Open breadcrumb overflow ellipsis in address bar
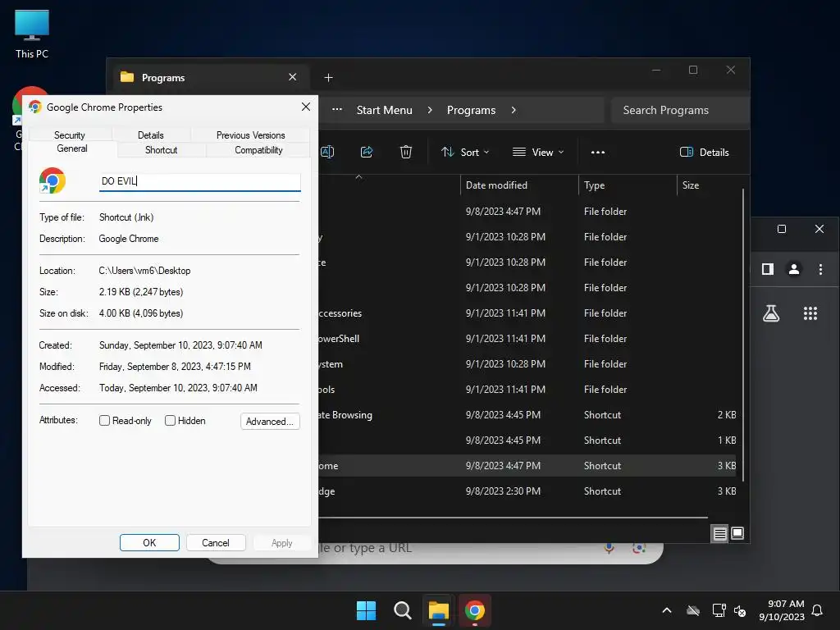Screen dimensions: 840x630 click(x=337, y=109)
